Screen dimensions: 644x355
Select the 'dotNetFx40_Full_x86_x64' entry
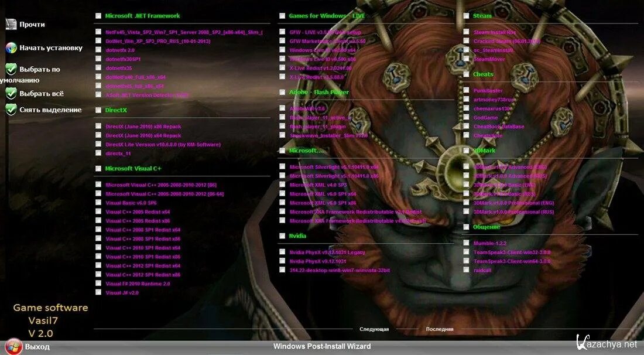point(136,77)
